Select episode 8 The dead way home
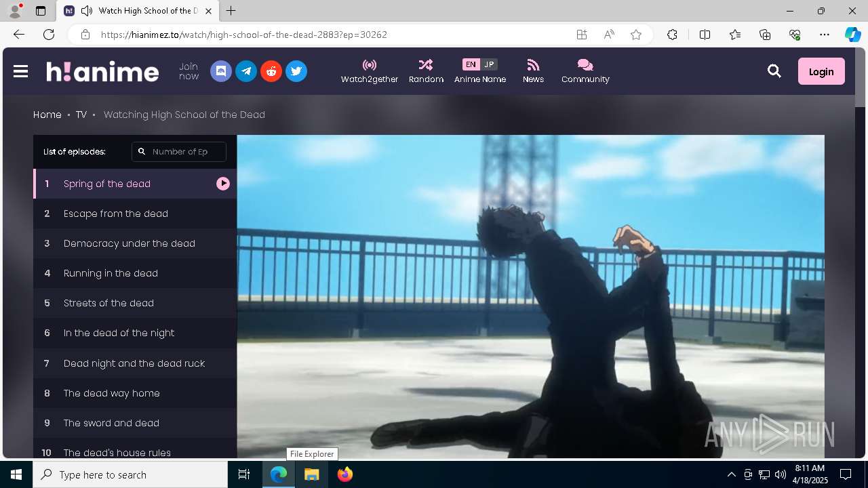This screenshot has width=868, height=488. pos(135,393)
